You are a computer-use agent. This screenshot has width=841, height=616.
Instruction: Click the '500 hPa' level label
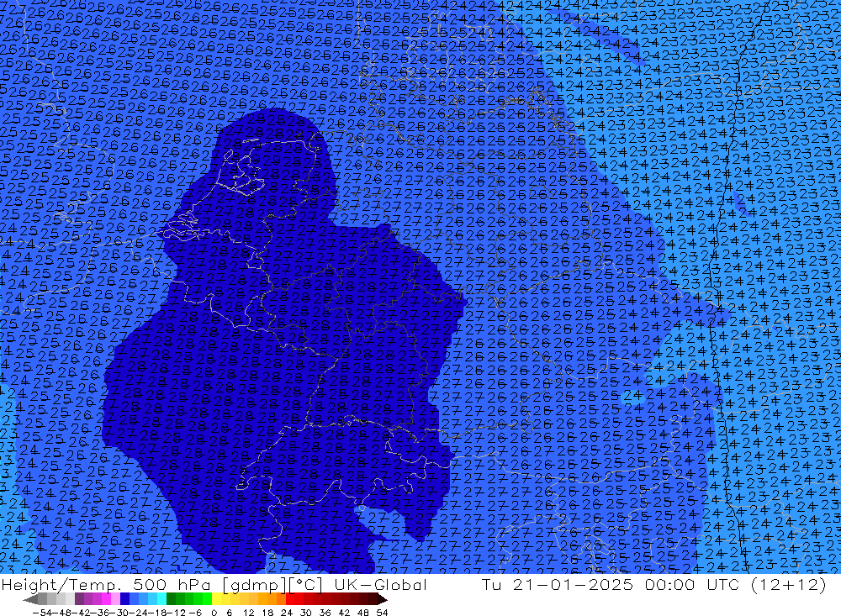171,584
